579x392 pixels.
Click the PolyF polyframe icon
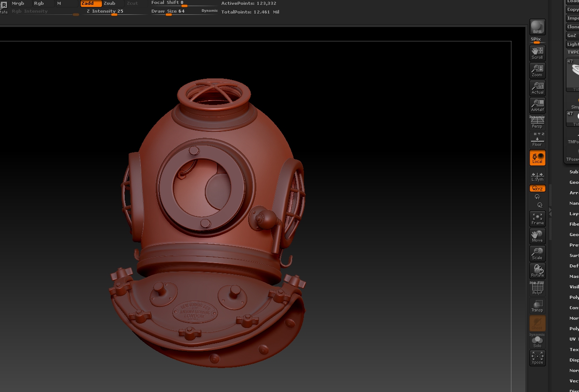coord(537,288)
